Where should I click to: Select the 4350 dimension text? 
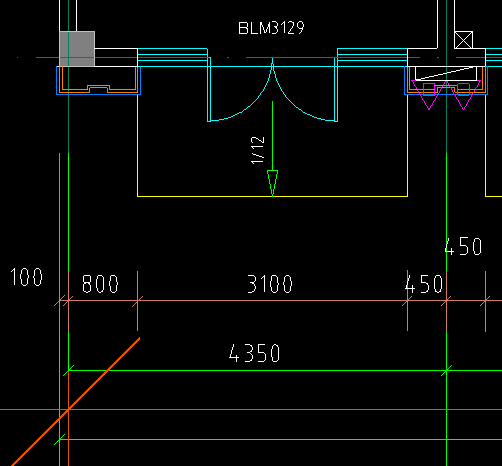click(x=254, y=353)
